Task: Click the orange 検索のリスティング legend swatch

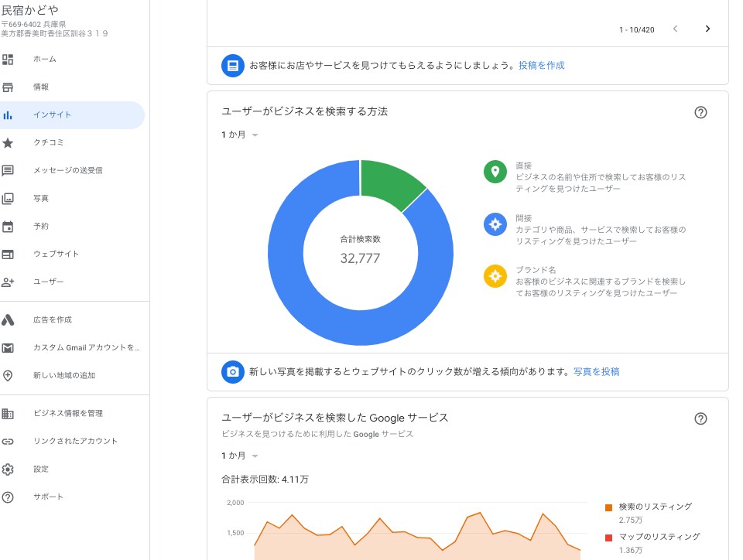Action: click(609, 508)
